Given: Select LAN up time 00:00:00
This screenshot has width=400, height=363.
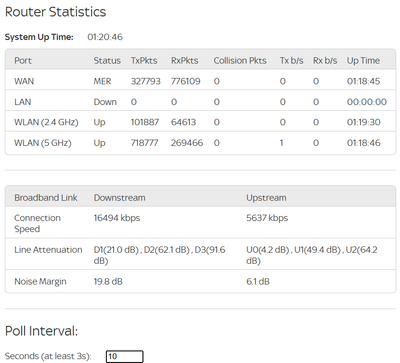Looking at the screenshot, I should (x=367, y=102).
